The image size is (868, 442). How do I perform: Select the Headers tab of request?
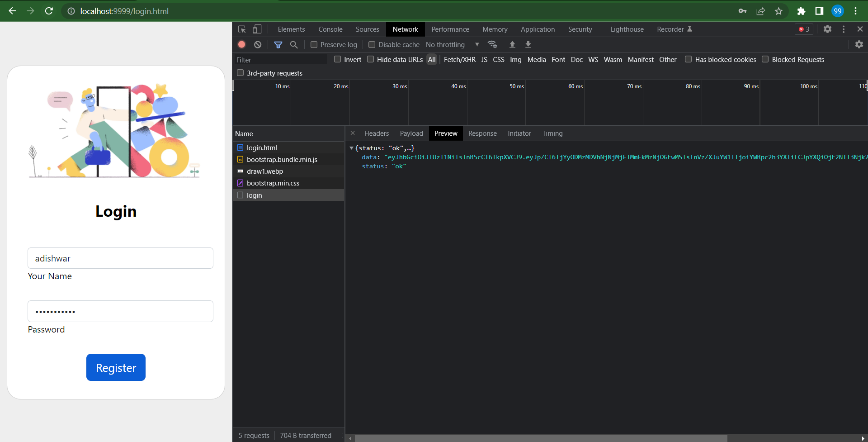click(377, 133)
